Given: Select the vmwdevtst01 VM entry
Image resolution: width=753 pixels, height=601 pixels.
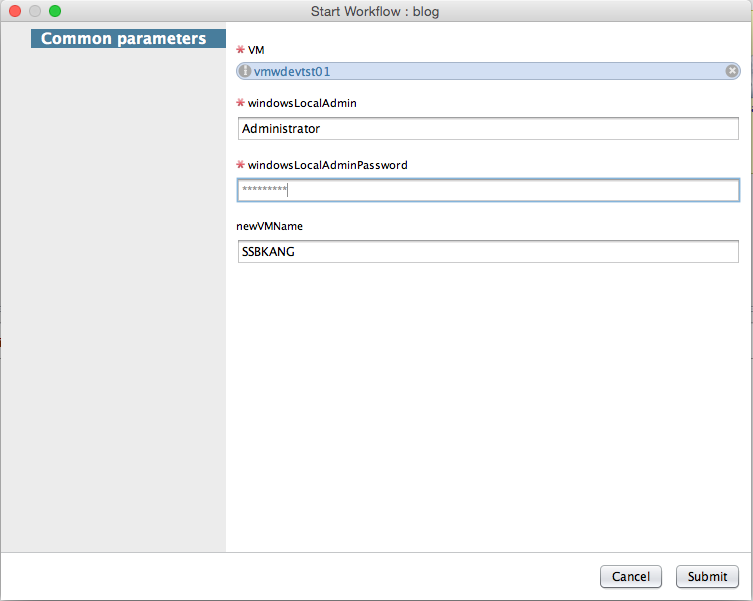Looking at the screenshot, I should [x=292, y=71].
